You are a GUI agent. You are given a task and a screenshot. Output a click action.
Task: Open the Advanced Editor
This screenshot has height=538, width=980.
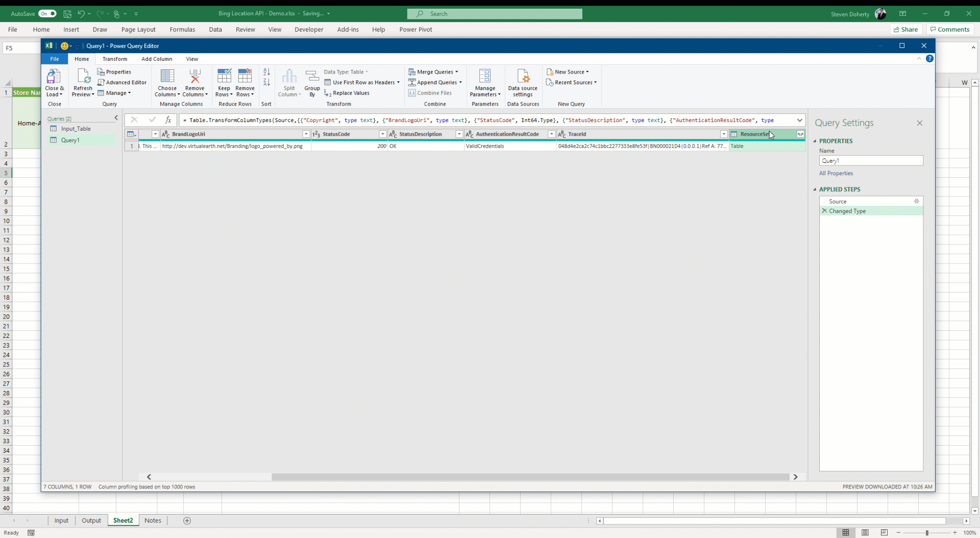coord(122,82)
